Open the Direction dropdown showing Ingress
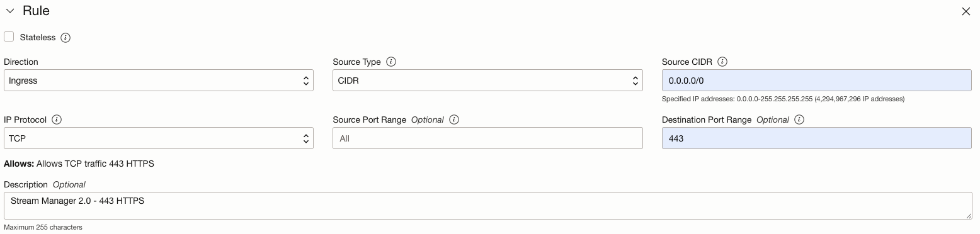 pyautogui.click(x=159, y=81)
